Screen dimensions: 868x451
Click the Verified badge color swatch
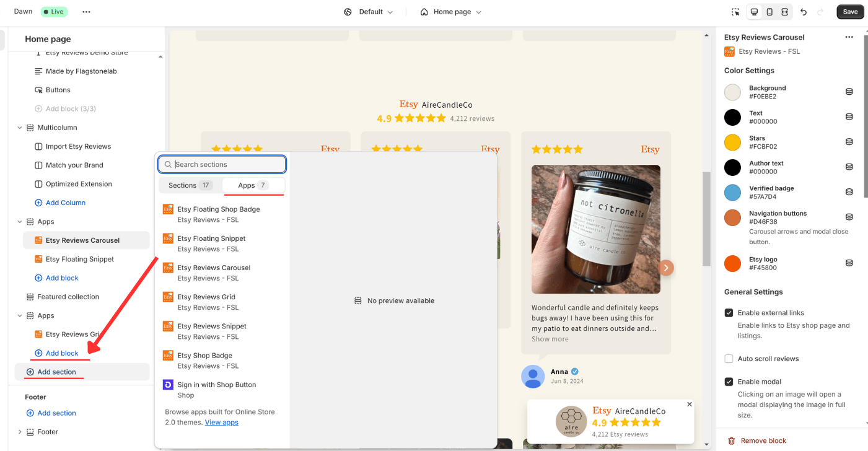click(733, 192)
